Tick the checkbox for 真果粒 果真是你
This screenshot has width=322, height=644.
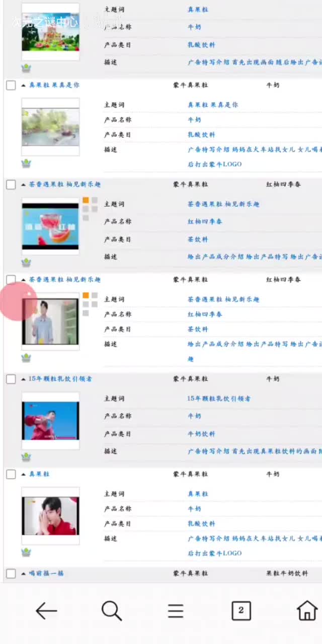[11, 86]
